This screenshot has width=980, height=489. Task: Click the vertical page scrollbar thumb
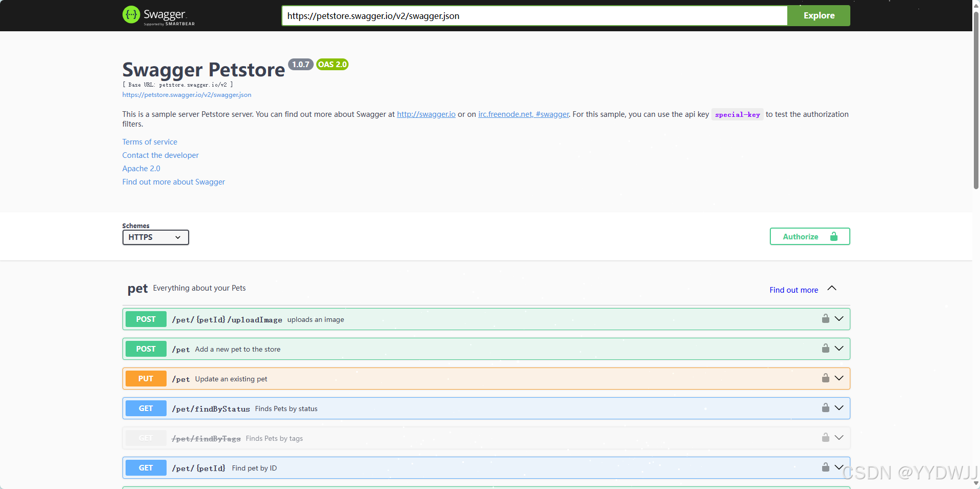[x=976, y=100]
